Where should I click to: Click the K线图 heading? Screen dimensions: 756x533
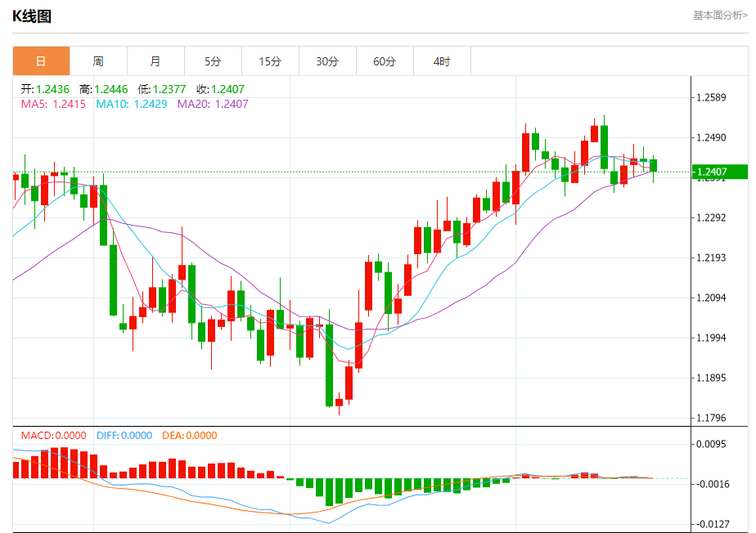click(x=32, y=16)
